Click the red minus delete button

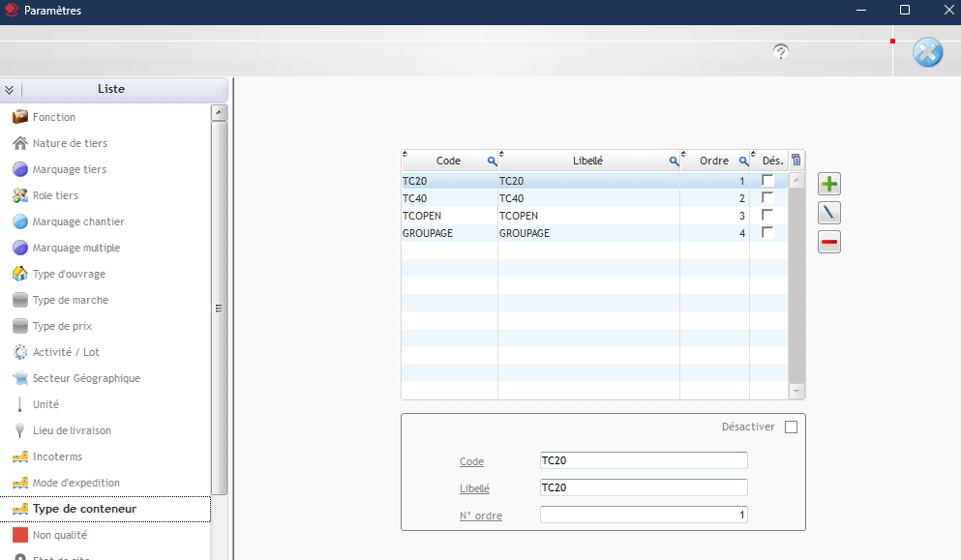[829, 242]
